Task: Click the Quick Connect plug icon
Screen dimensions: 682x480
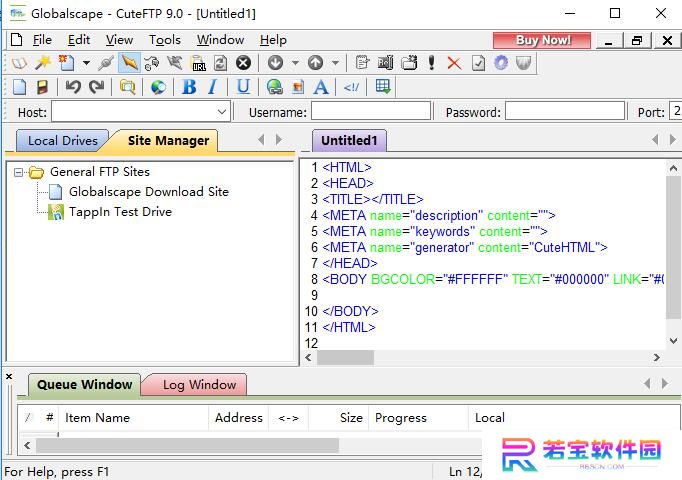Action: [106, 63]
